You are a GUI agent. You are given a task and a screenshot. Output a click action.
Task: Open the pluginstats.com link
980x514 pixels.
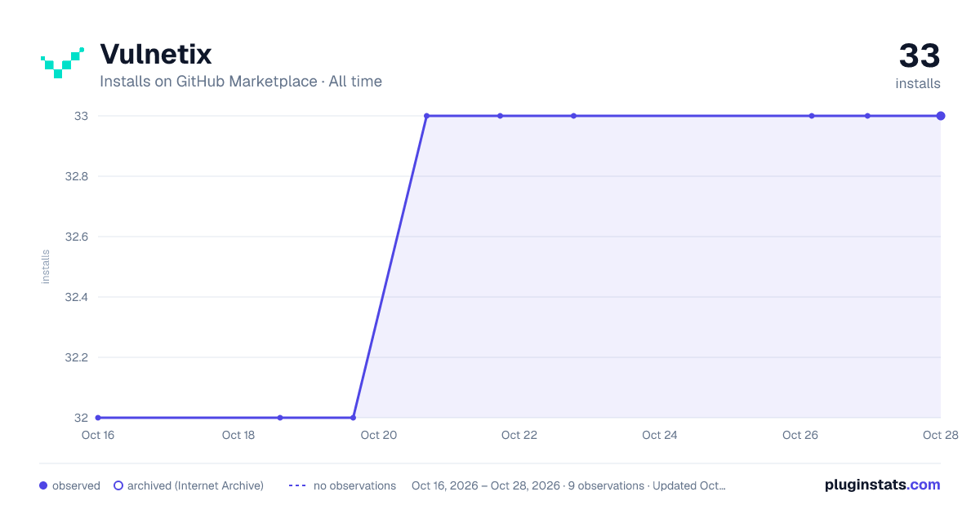click(x=883, y=485)
